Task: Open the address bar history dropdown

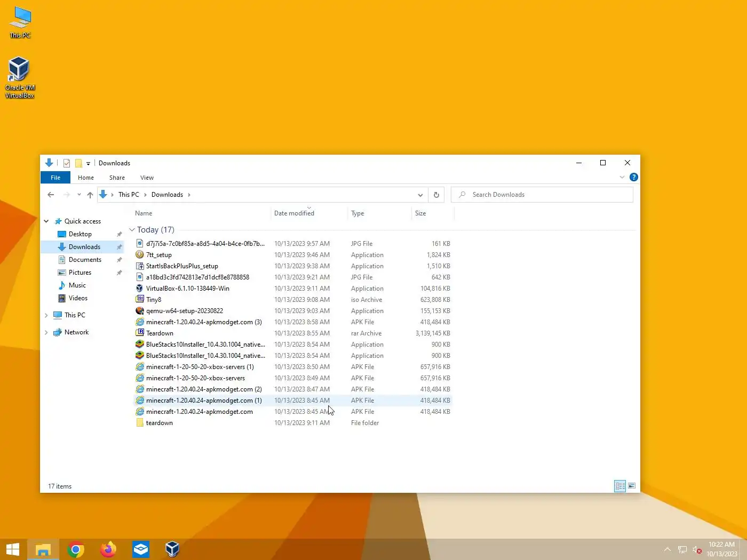Action: (420, 195)
